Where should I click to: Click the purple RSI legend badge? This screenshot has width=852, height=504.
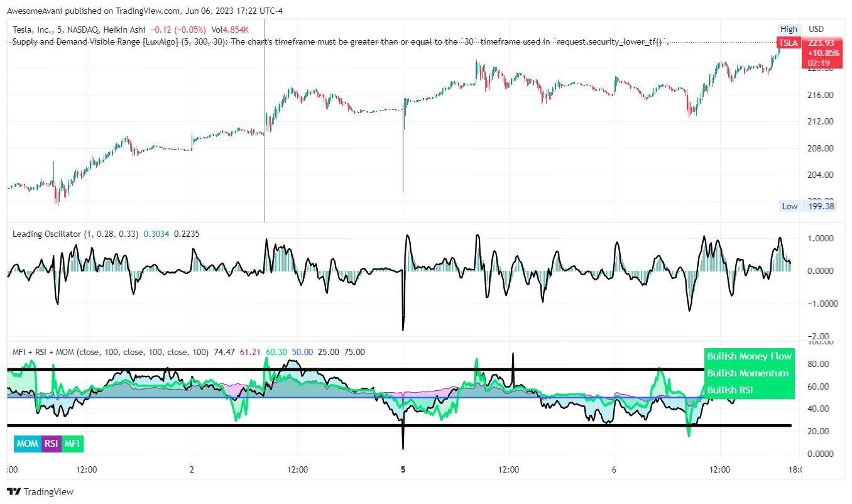coord(51,444)
